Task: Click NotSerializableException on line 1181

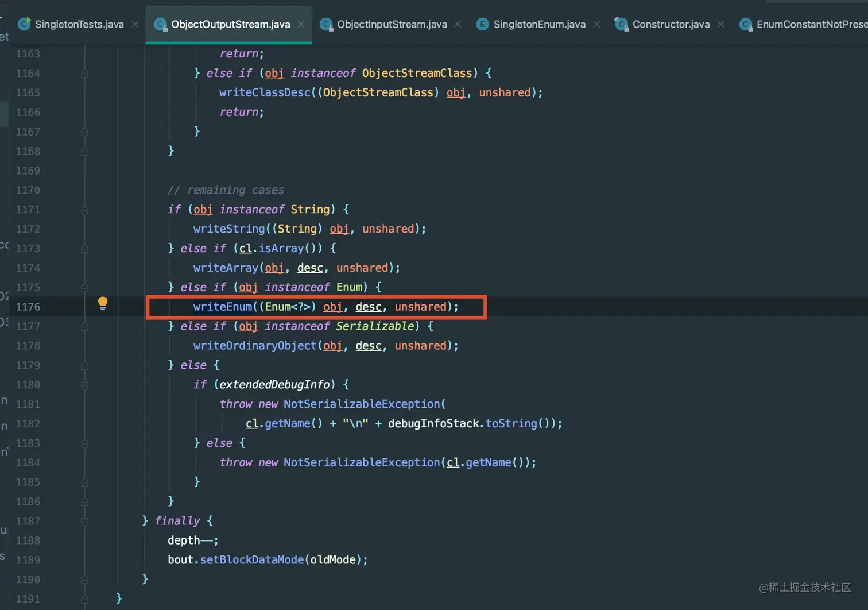Action: 362,404
